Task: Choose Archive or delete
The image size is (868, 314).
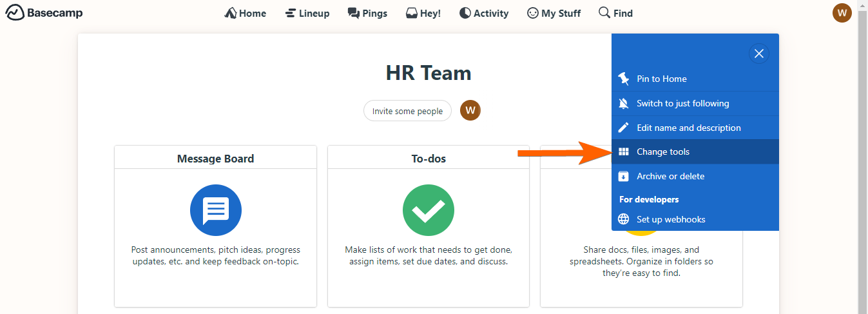Action: tap(670, 176)
